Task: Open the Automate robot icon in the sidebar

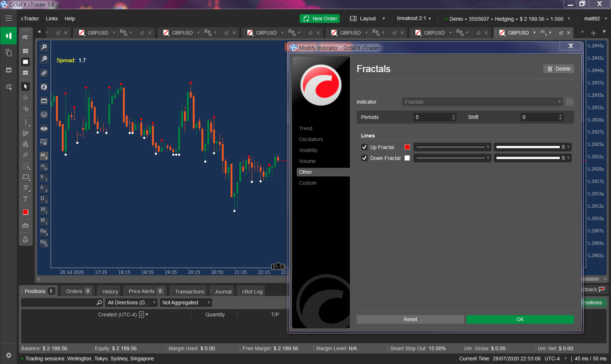Action: pos(9,70)
